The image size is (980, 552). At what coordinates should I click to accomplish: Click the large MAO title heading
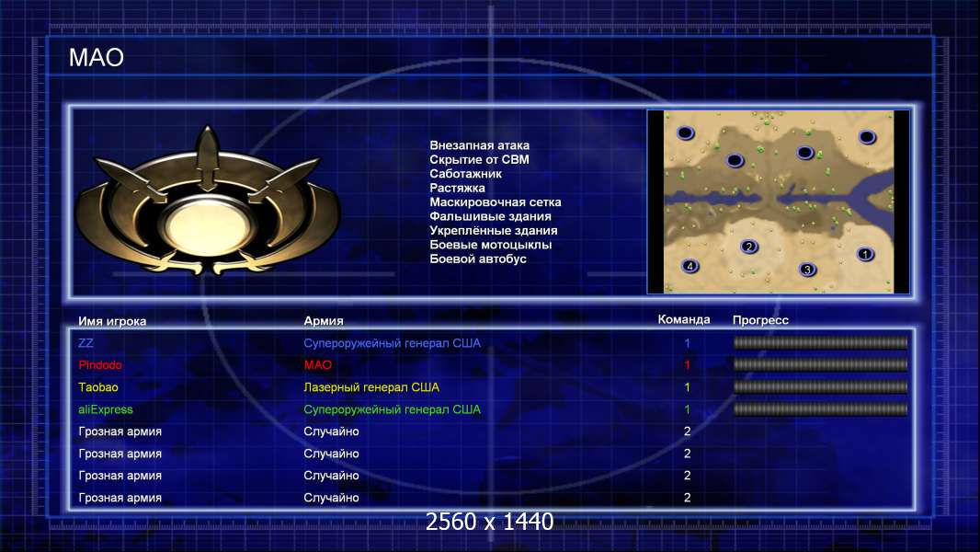tap(97, 58)
